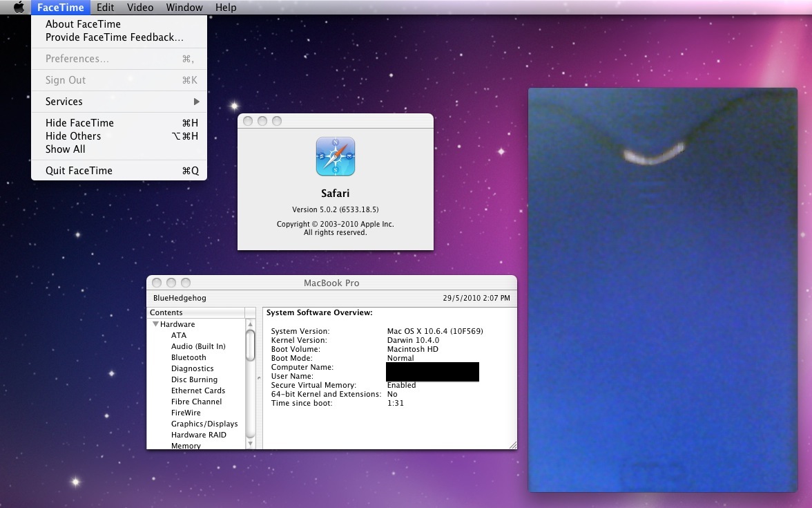Zoom the MacBook Pro window
The height and width of the screenshot is (508, 812).
pos(186,283)
